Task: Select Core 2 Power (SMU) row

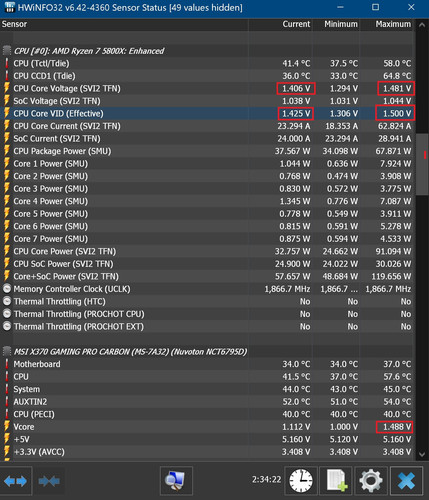Action: (x=207, y=176)
